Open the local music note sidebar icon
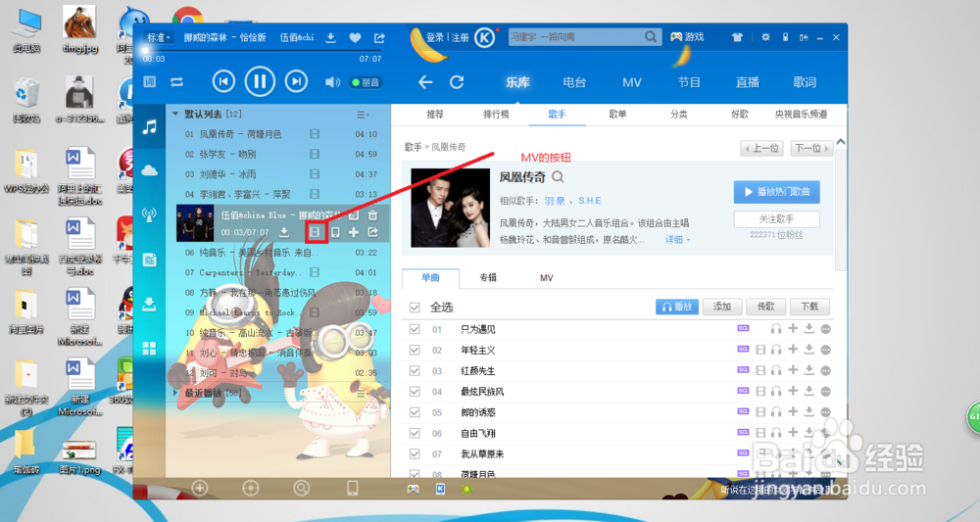980x522 pixels. point(149,126)
